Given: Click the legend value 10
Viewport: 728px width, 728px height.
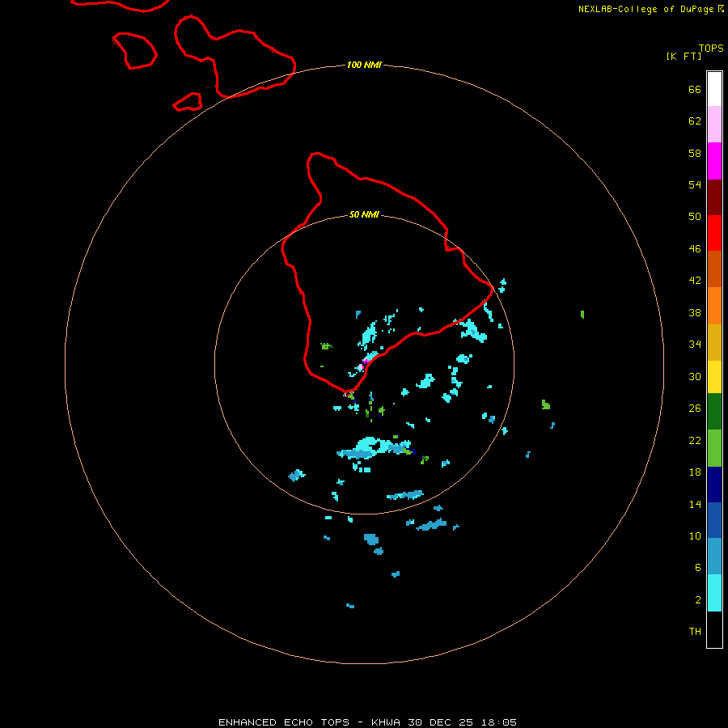Looking at the screenshot, I should click(x=695, y=535).
